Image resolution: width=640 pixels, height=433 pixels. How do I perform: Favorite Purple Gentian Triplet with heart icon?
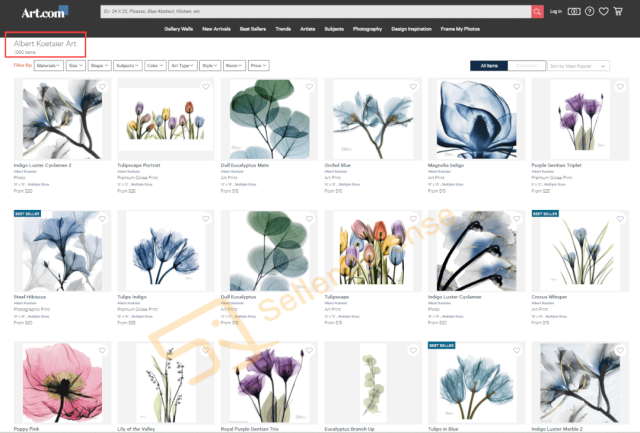(x=620, y=87)
